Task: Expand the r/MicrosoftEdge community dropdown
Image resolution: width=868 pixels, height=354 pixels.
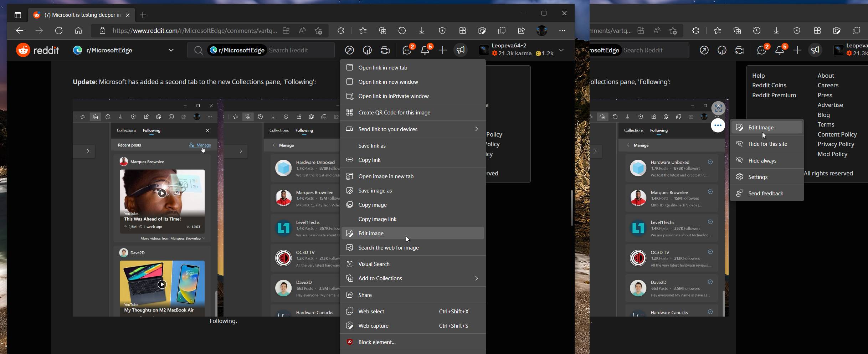Action: pos(171,50)
